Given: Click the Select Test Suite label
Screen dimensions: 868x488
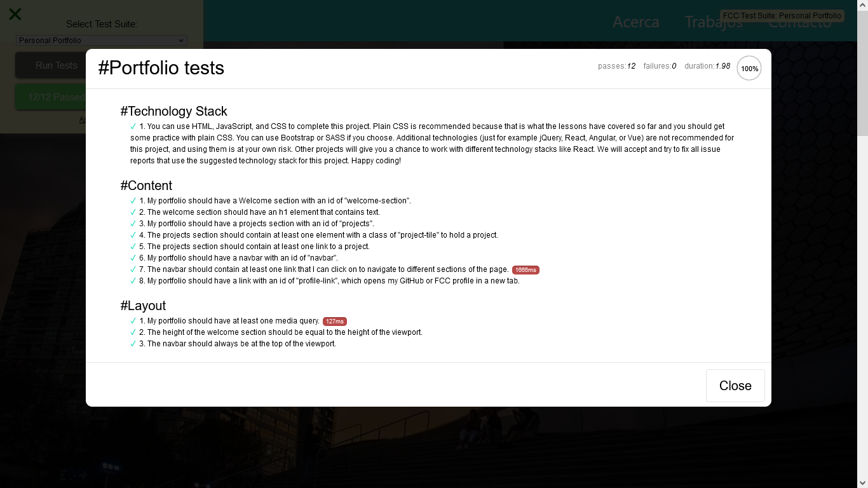Looking at the screenshot, I should pos(102,24).
